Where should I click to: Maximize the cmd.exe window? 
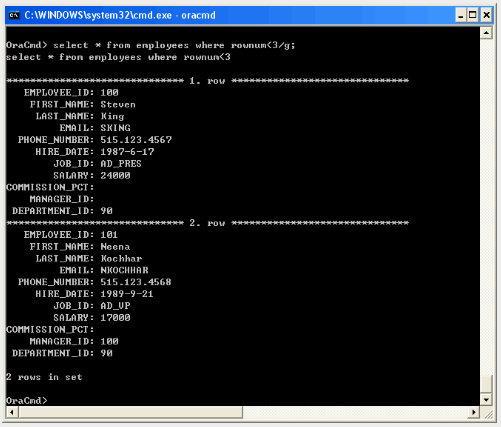(x=473, y=15)
